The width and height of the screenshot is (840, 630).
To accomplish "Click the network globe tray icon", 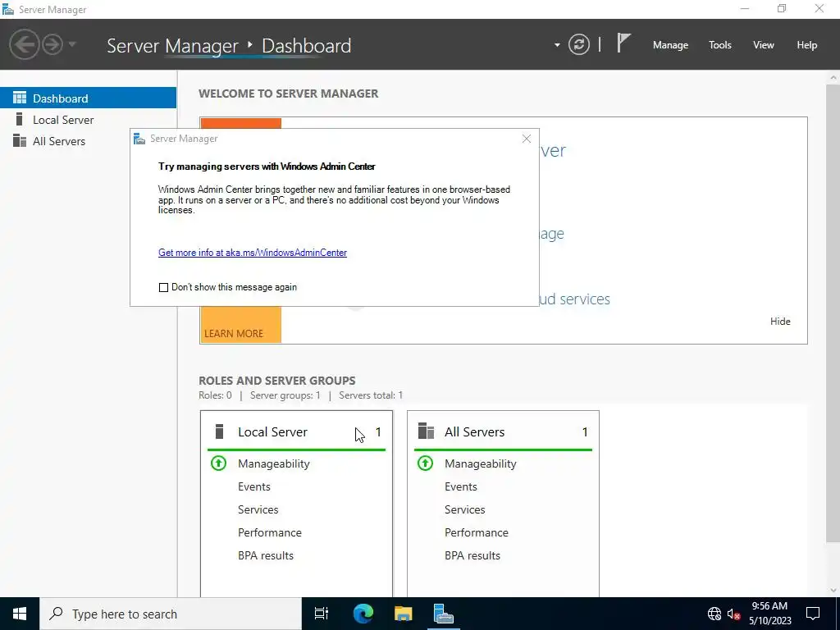I will click(714, 614).
